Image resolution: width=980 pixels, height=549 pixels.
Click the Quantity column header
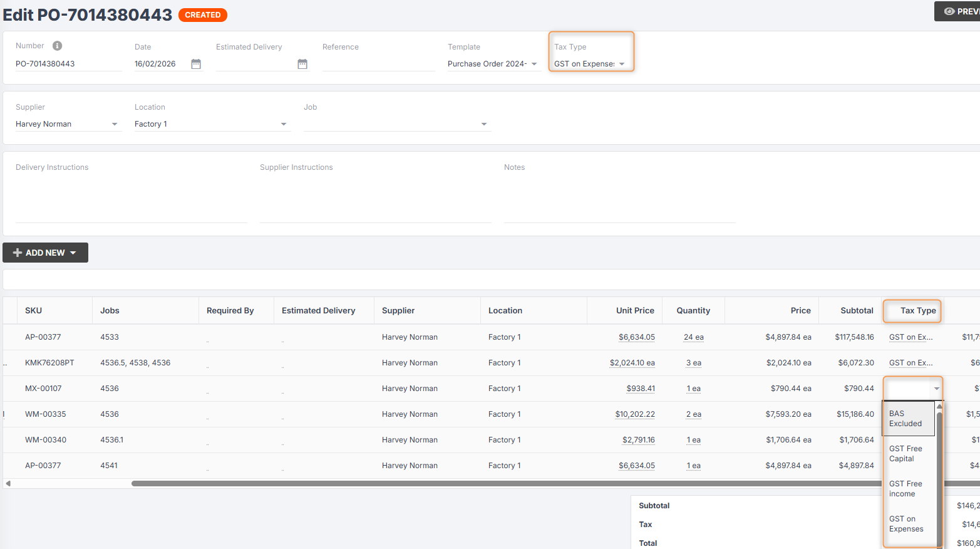click(693, 310)
